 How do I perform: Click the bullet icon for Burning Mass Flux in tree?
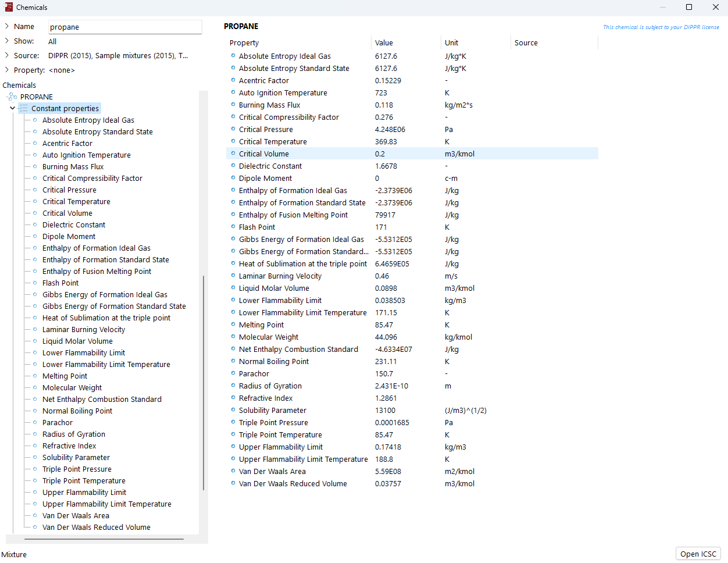click(35, 166)
